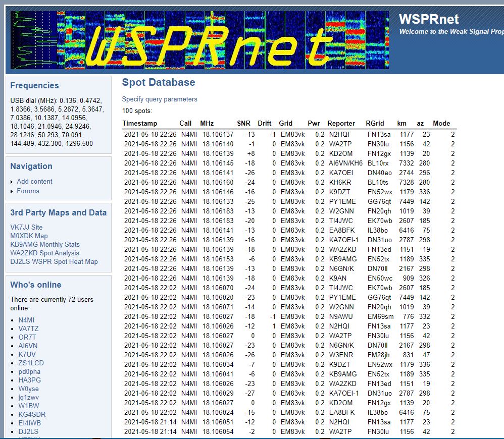This screenshot has width=504, height=439.
Task: Click the Pwr column header
Action: point(314,123)
